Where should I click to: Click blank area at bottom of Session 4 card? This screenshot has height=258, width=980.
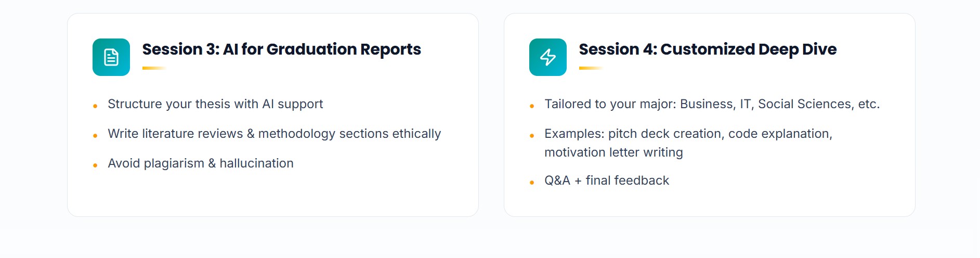709,204
